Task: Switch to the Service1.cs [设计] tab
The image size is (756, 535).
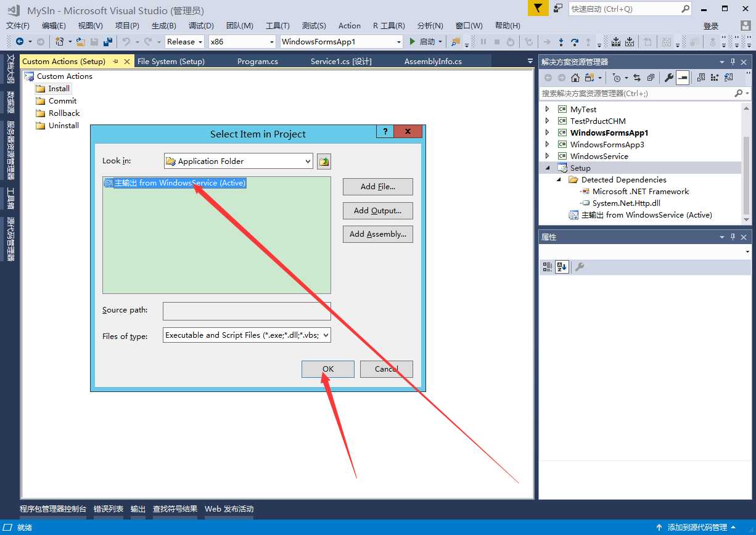Action: 341,62
